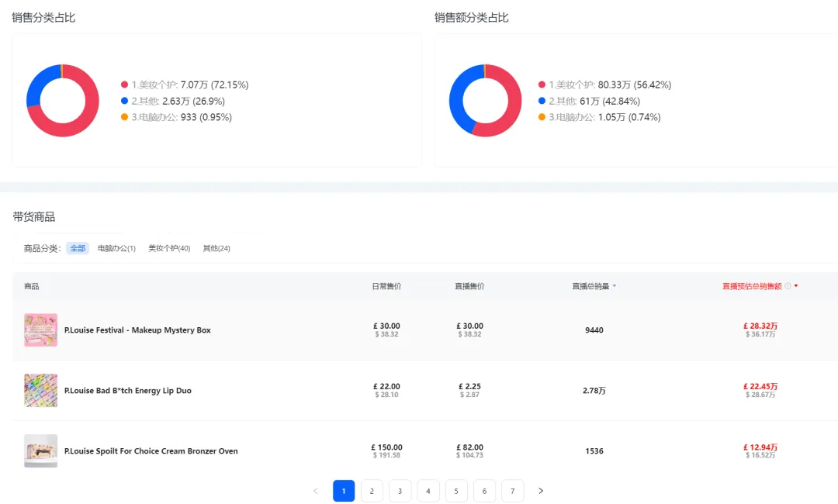Select 全部 category filter

click(x=78, y=248)
